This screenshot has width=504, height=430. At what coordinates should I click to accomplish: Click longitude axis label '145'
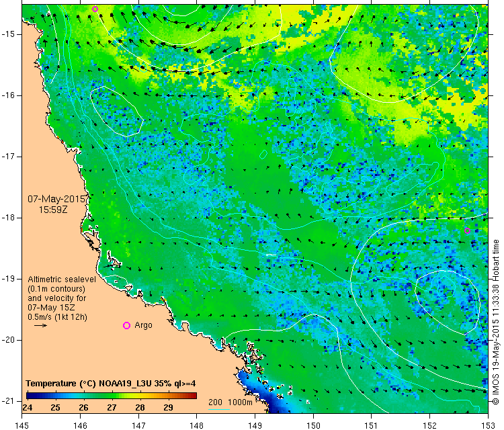click(22, 425)
